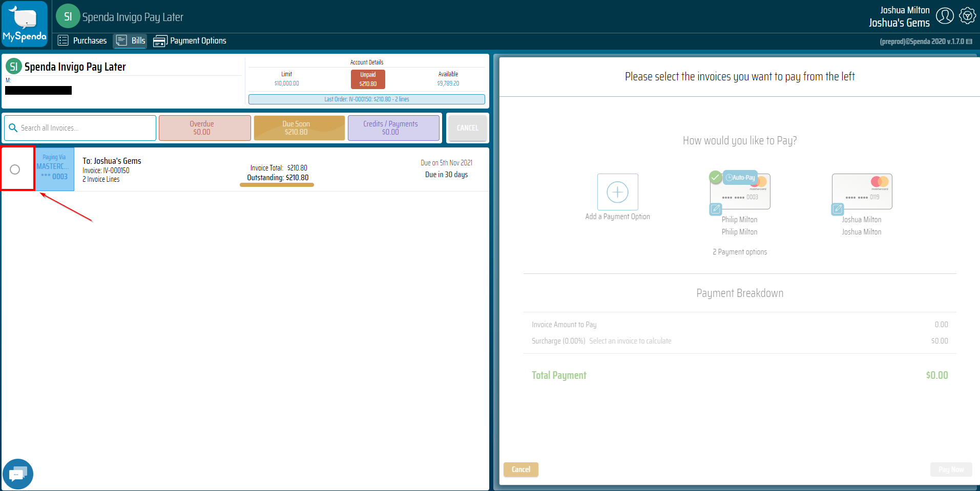Click the search magnifier icon
The height and width of the screenshot is (491, 980).
point(13,128)
